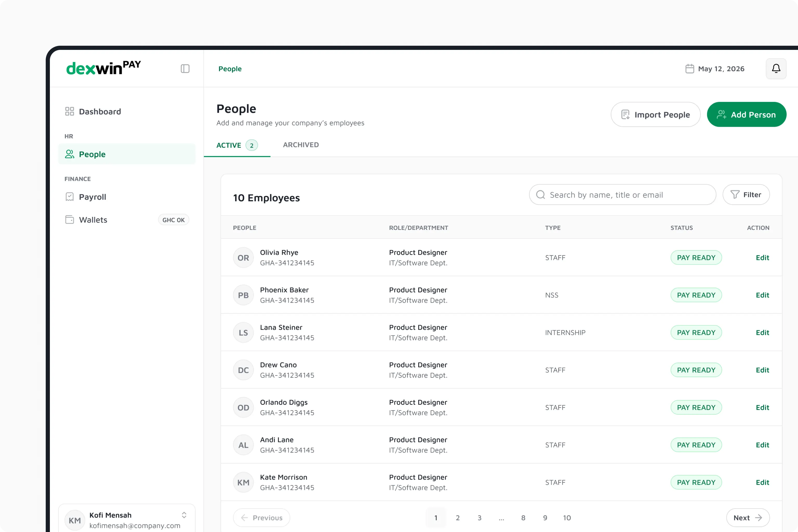Click the OD avatar for Orlando Diggs
Screen dimensions: 798x532
(x=243, y=407)
